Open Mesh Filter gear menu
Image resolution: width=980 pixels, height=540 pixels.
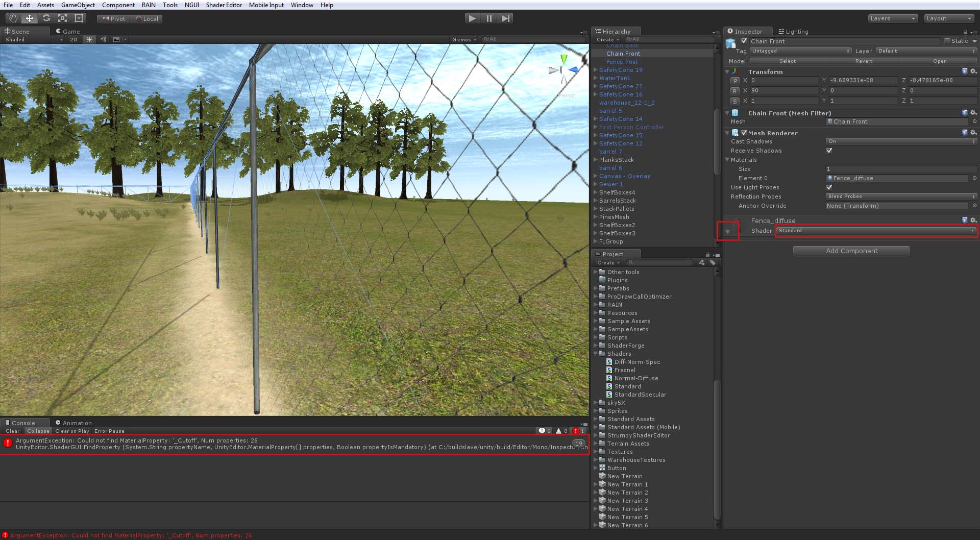coord(973,113)
